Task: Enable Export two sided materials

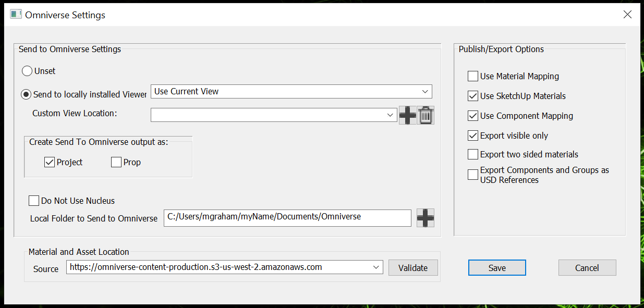Action: (x=473, y=154)
